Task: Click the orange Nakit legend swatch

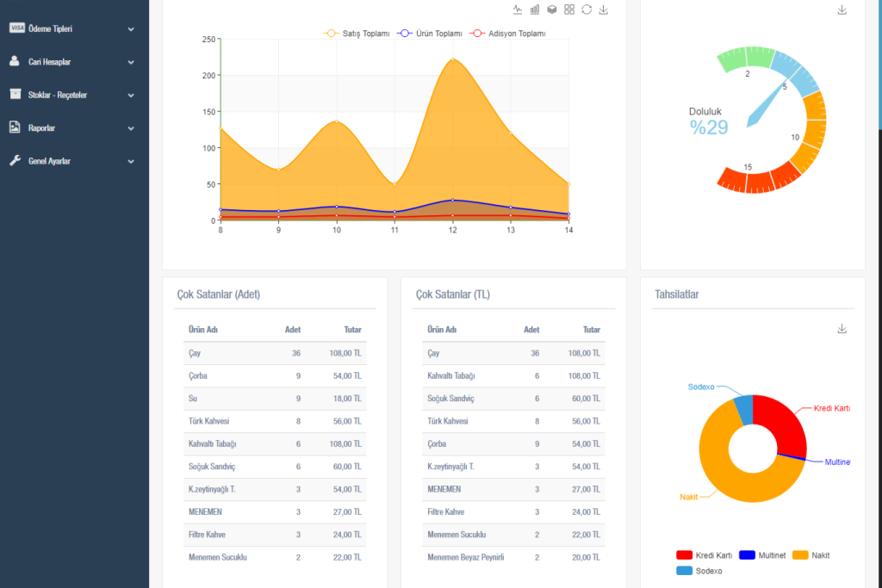Action: coord(801,555)
